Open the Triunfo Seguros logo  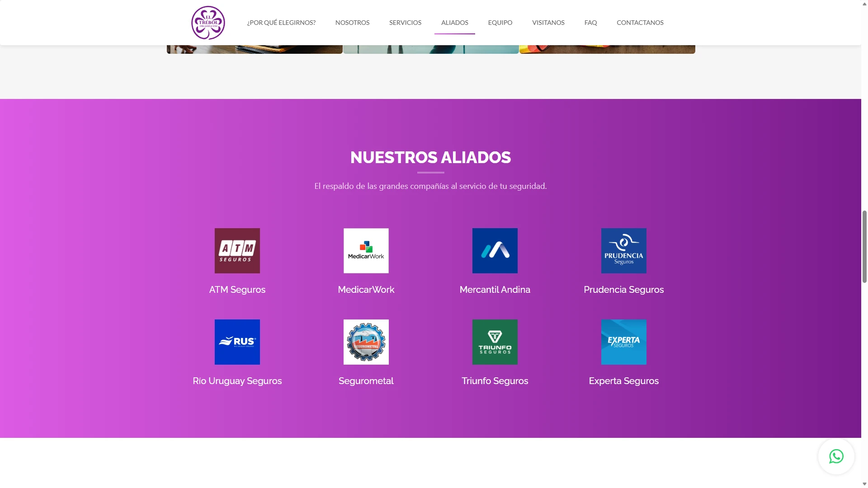pyautogui.click(x=495, y=342)
